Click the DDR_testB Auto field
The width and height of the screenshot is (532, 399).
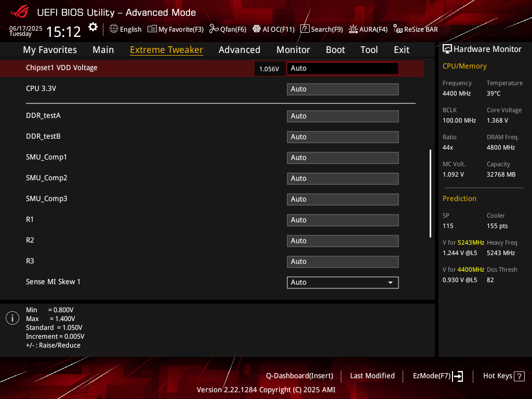343,137
